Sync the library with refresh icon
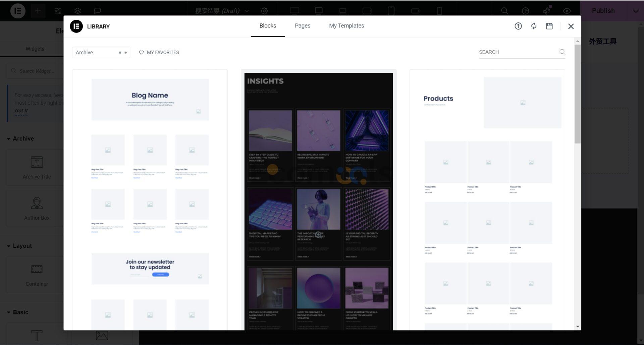Screen dimensions: 644x345 (534, 26)
